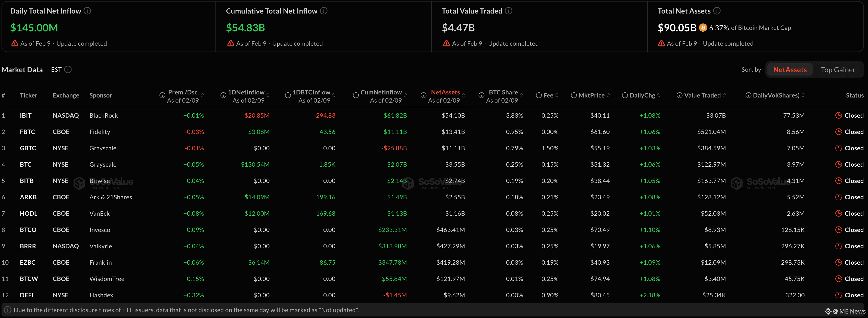Viewport: 868px width, 318px height.
Task: Click the orange Bitcoin logo icon
Action: point(703,28)
